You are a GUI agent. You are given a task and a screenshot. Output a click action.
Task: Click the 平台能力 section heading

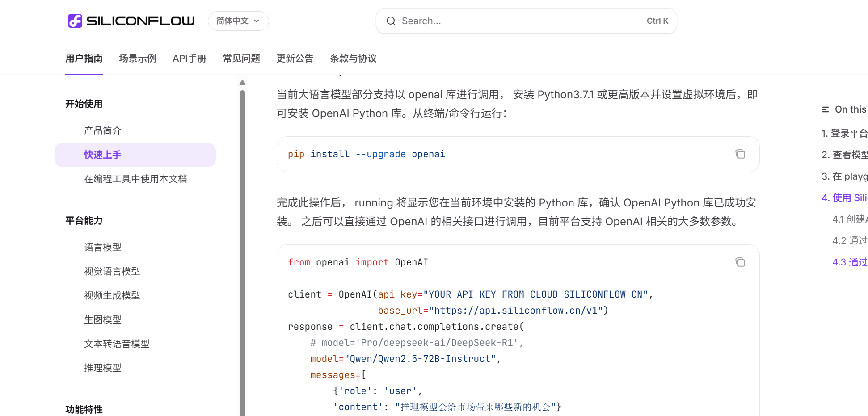coord(84,220)
